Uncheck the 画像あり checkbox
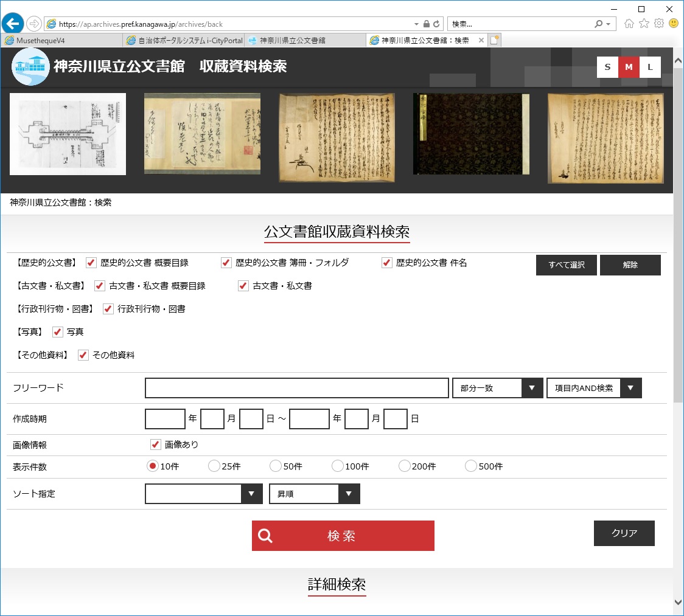 [155, 445]
